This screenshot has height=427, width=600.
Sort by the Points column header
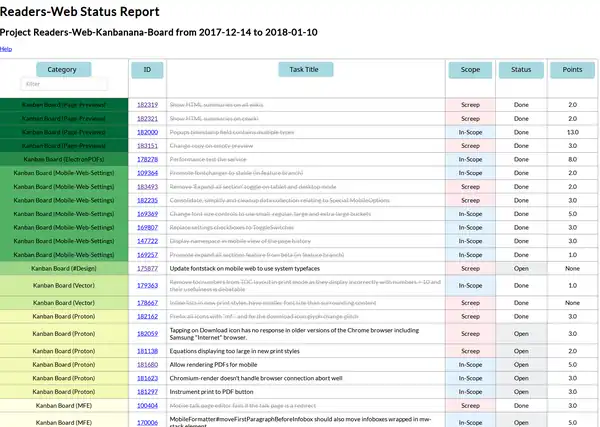tap(572, 70)
